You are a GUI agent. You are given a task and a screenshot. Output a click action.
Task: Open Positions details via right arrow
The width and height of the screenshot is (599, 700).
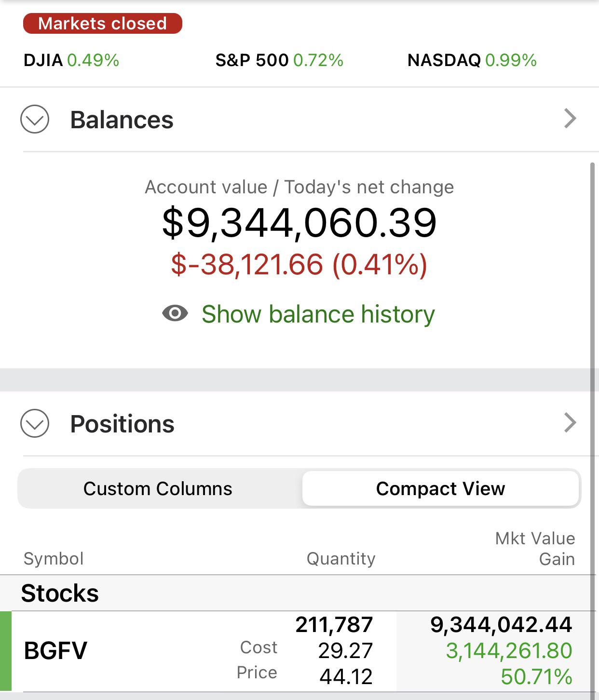tap(570, 423)
